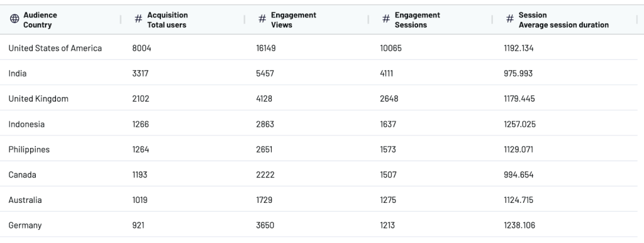
Task: Select sessions value 1573
Action: click(x=388, y=149)
